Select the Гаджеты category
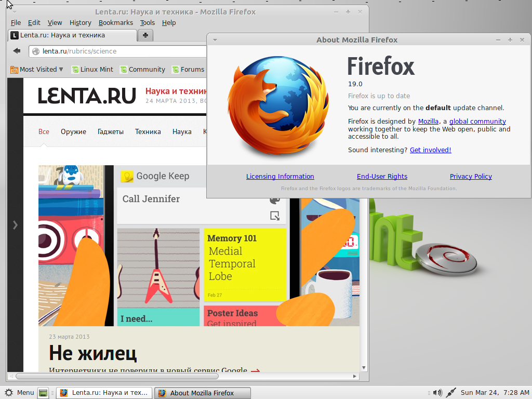 [111, 131]
